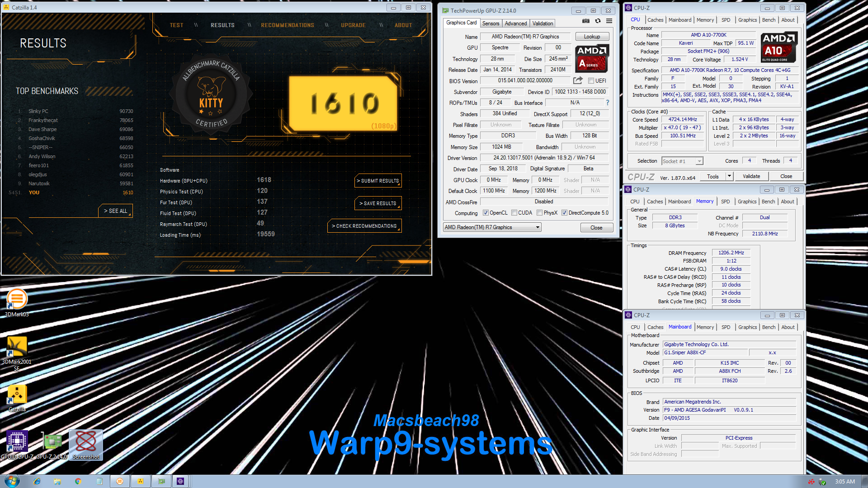Click the SAVE RESULTS button
This screenshot has height=488, width=868.
click(x=378, y=203)
